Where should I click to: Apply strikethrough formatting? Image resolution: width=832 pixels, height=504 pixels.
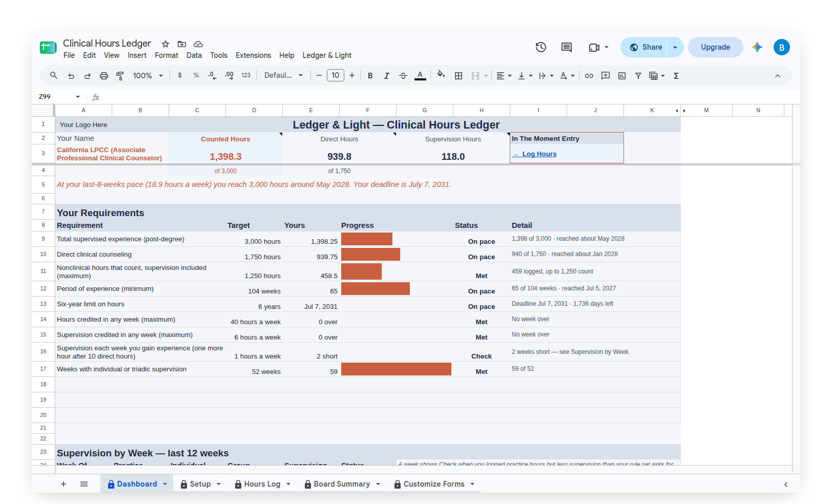click(x=403, y=76)
